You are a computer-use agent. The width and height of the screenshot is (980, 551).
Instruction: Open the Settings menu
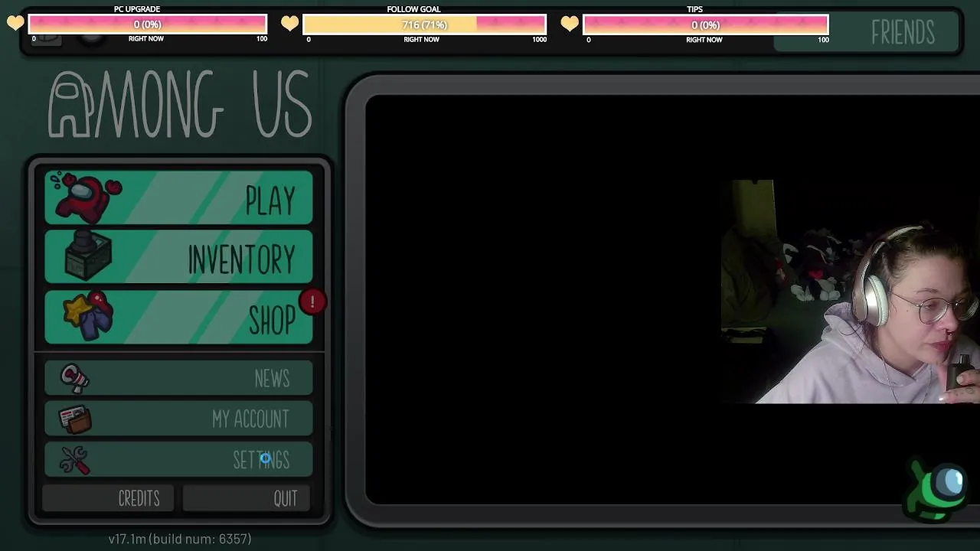(178, 460)
